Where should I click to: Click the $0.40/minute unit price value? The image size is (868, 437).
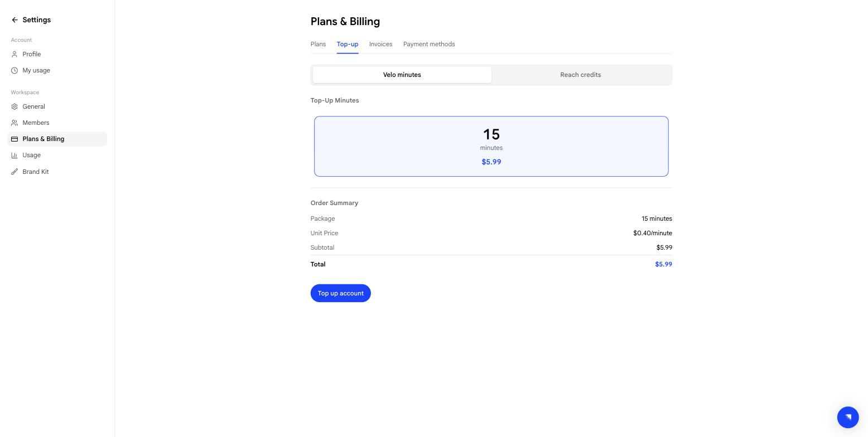pos(653,233)
